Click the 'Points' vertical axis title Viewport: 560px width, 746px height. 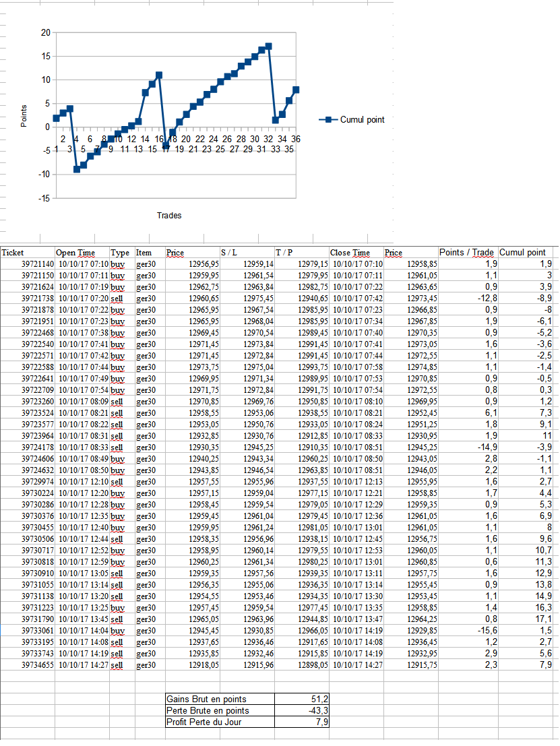24,116
